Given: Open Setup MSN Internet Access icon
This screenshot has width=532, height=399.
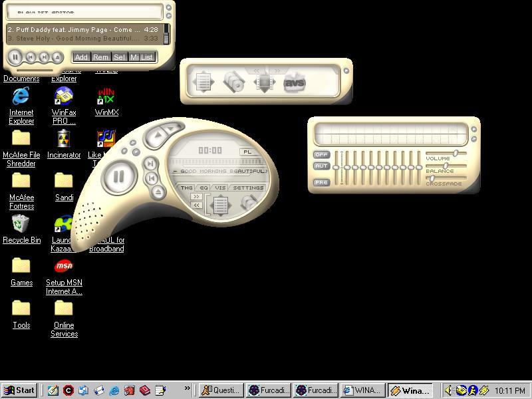Looking at the screenshot, I should 64,277.
